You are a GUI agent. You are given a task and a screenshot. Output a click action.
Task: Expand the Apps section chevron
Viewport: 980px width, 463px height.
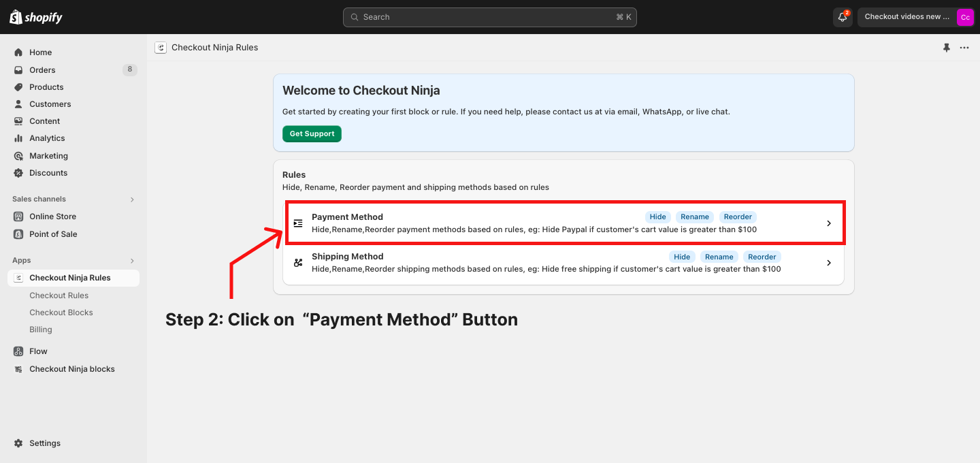132,261
